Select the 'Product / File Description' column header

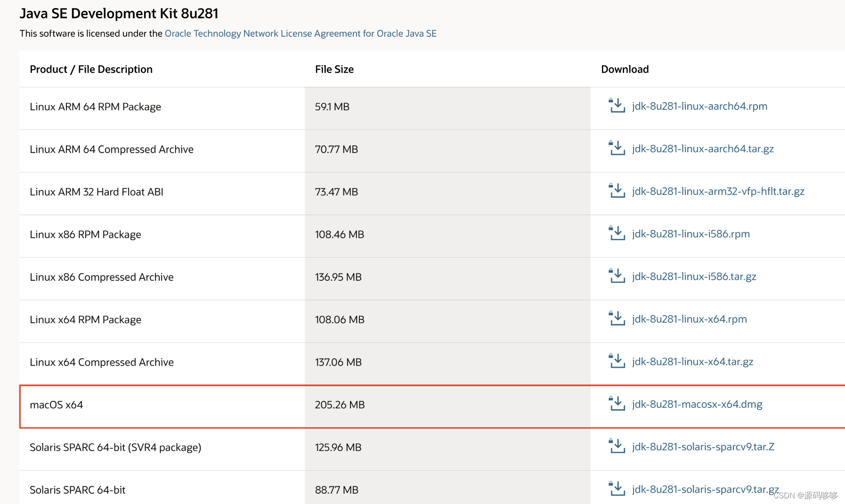coord(91,69)
